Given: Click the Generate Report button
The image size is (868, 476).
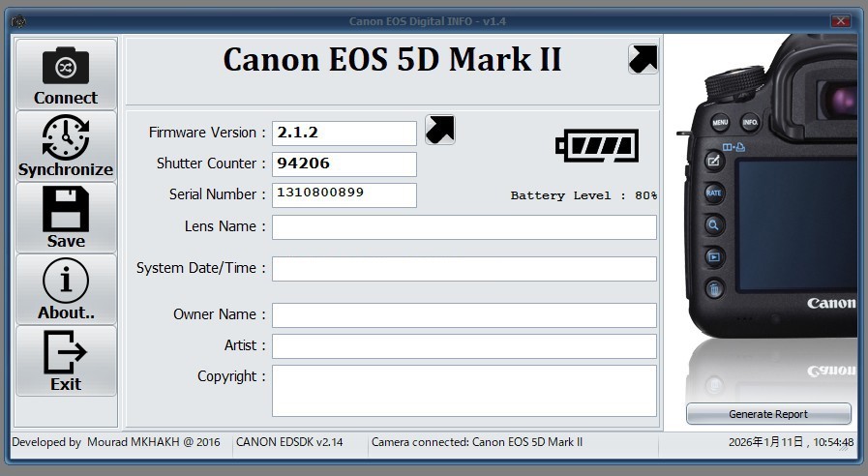Looking at the screenshot, I should tap(768, 414).
